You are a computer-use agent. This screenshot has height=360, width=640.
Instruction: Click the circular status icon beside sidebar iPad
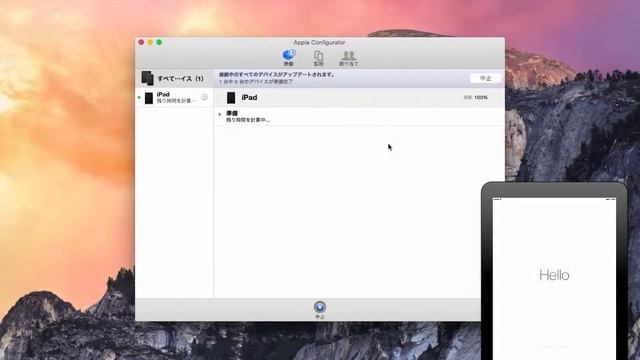tap(204, 97)
